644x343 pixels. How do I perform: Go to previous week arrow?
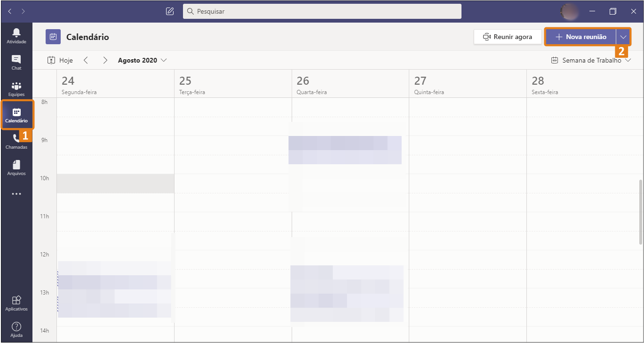coord(86,60)
